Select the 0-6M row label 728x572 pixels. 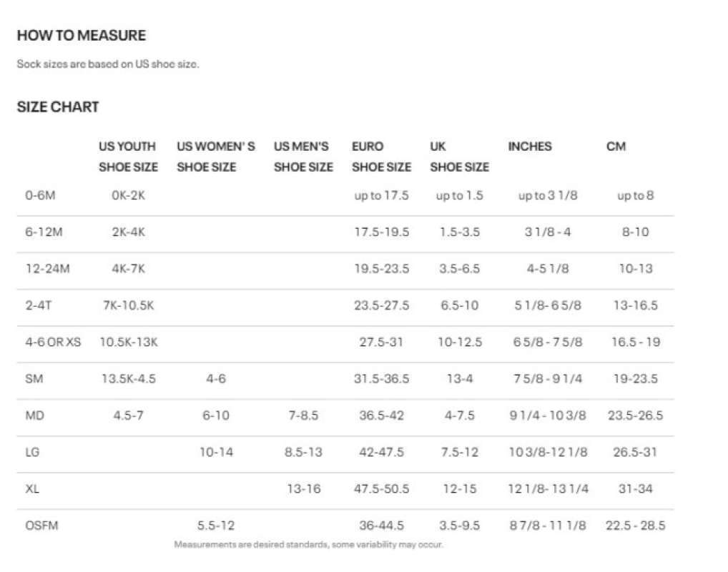tap(40, 195)
